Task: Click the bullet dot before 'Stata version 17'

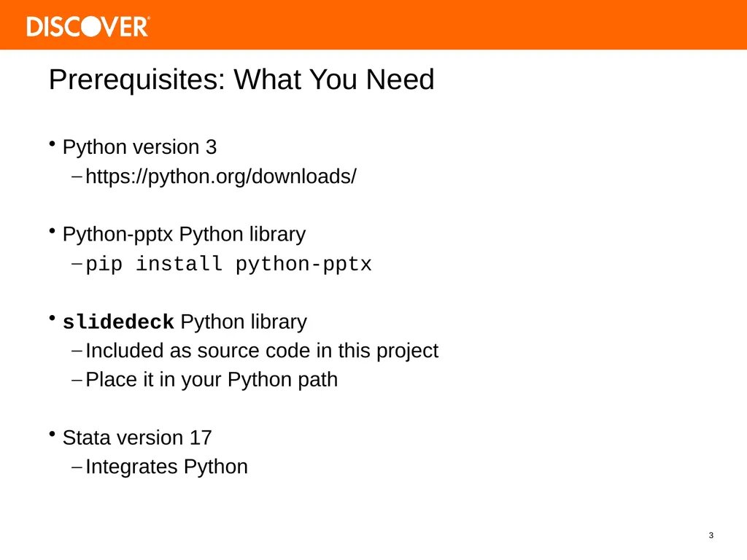Action: tap(53, 435)
